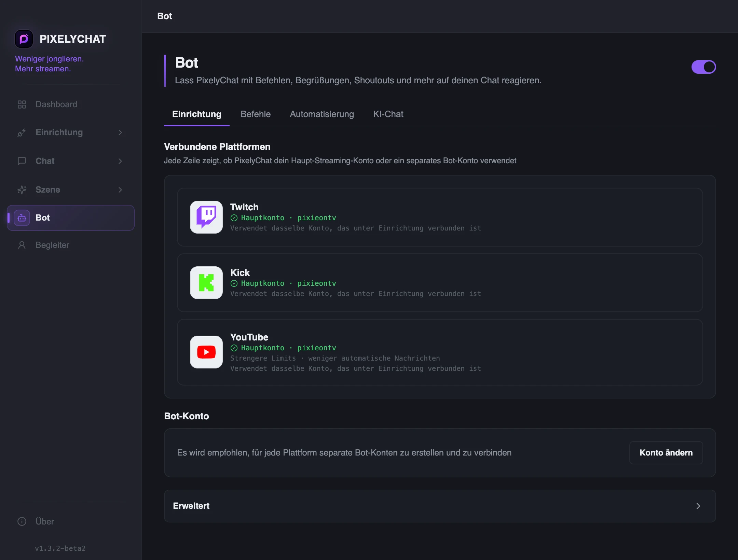This screenshot has height=560, width=738.
Task: Click the Begleiter person icon
Action: click(x=22, y=245)
